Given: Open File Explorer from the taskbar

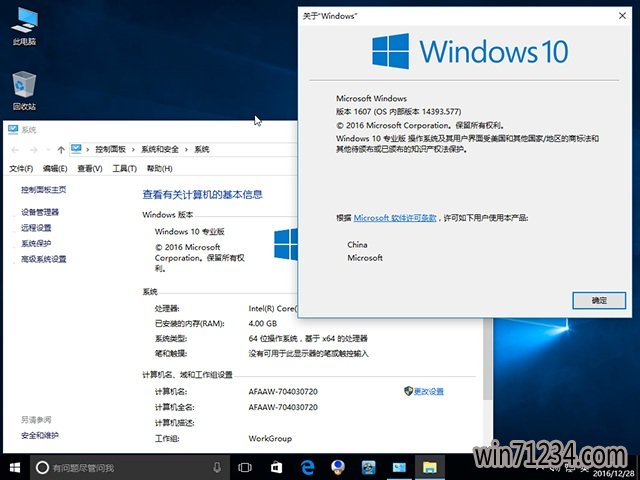Looking at the screenshot, I should pos(430,468).
